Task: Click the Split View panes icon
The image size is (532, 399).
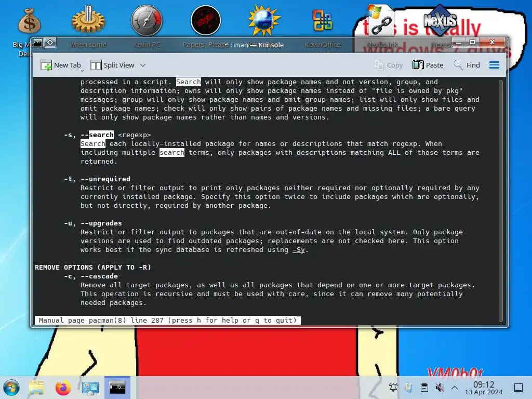Action: [96, 65]
